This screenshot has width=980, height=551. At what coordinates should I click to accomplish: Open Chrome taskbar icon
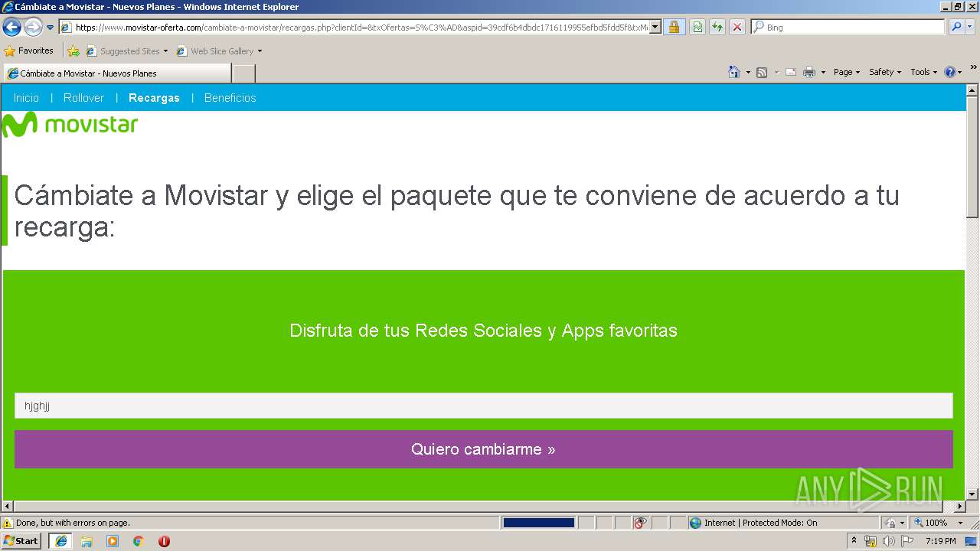tap(139, 541)
